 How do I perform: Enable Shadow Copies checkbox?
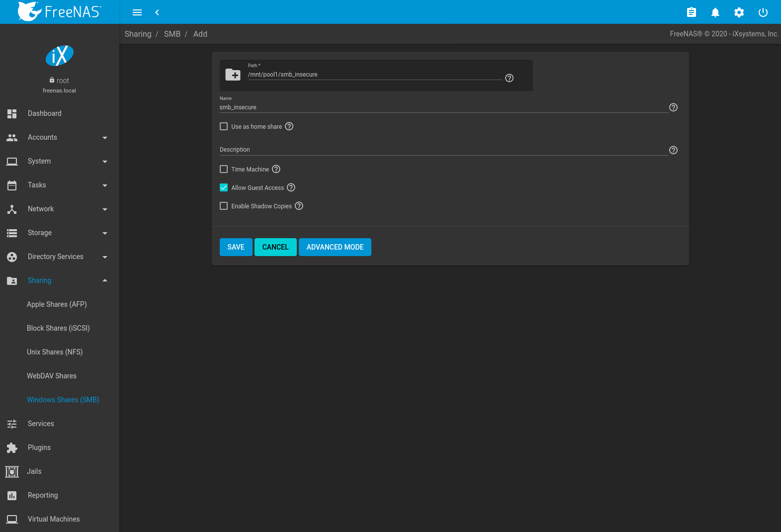[224, 206]
